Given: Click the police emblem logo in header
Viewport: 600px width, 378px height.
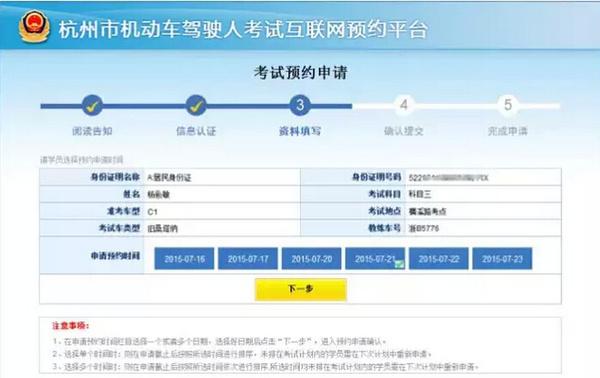Looking at the screenshot, I should click(x=34, y=26).
